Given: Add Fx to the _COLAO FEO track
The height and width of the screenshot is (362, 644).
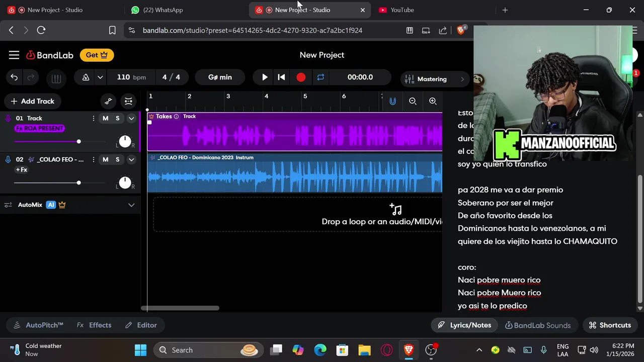Looking at the screenshot, I should pos(22,169).
